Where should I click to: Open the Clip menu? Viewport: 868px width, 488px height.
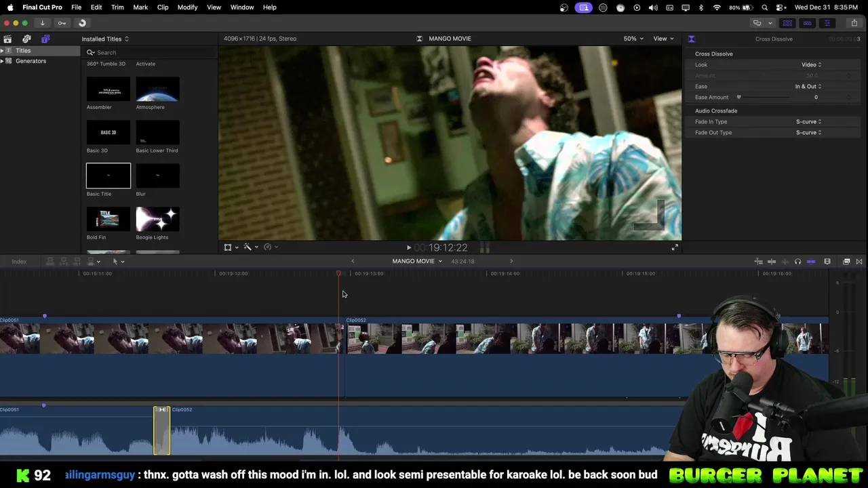(x=163, y=7)
